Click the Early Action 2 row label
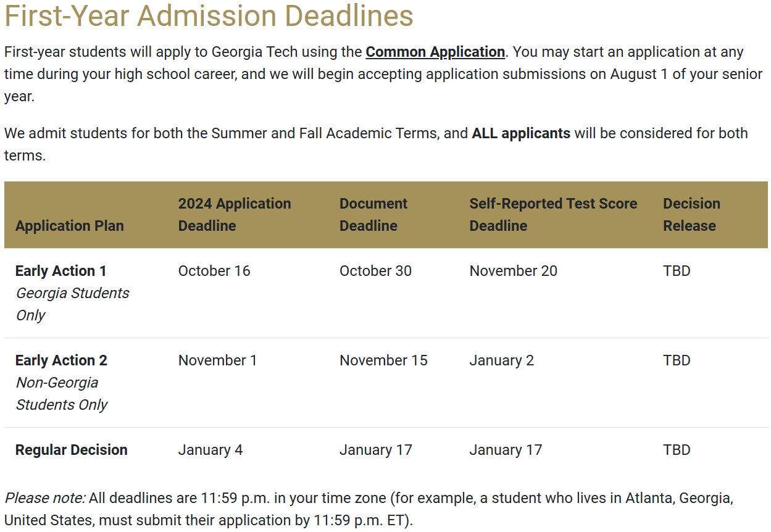 click(x=61, y=360)
